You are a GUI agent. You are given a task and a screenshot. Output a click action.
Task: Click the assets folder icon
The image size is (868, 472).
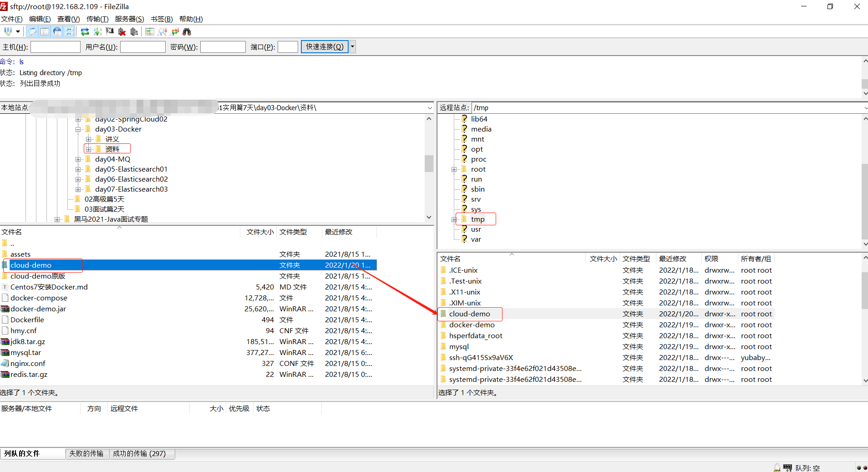pyautogui.click(x=5, y=254)
